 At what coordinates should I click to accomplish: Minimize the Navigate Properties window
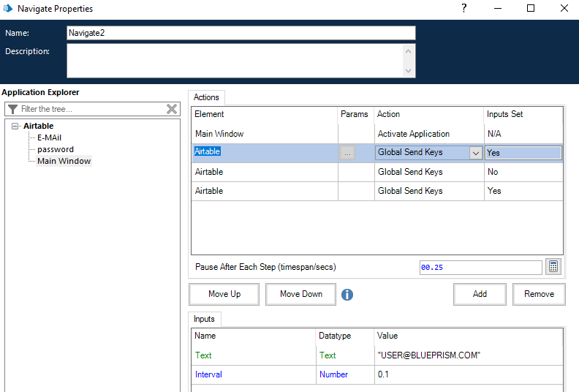click(x=498, y=8)
